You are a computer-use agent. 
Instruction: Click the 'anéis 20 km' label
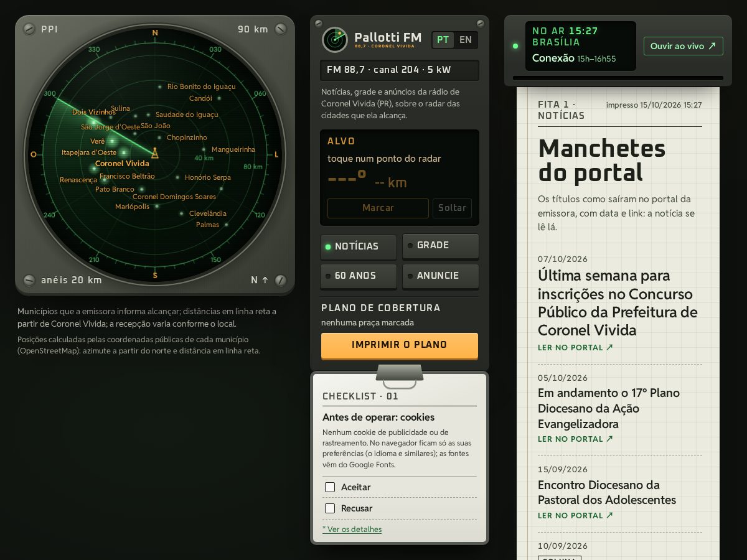point(72,280)
